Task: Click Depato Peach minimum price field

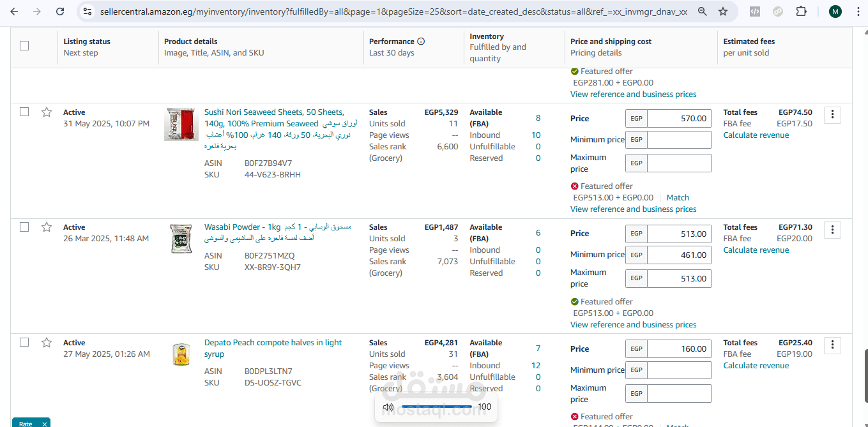Action: (x=679, y=370)
